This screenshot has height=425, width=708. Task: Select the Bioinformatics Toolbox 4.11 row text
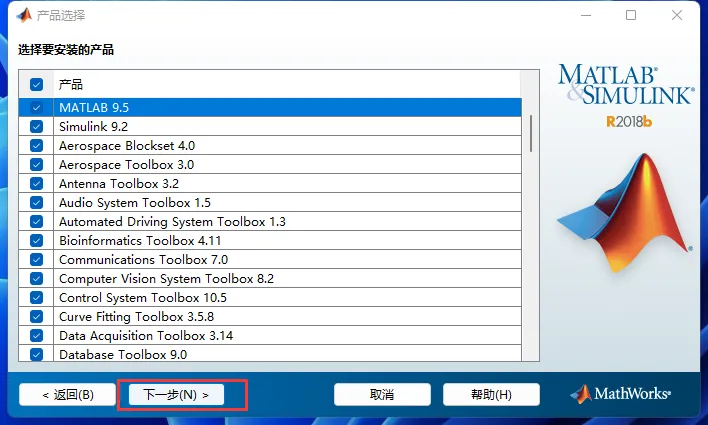tap(140, 240)
